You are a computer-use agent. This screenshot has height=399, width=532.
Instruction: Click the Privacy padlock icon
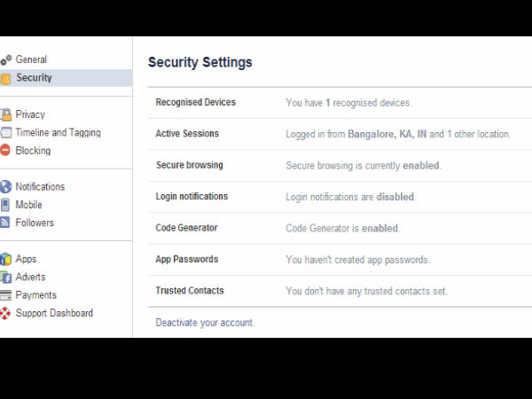coord(5,115)
